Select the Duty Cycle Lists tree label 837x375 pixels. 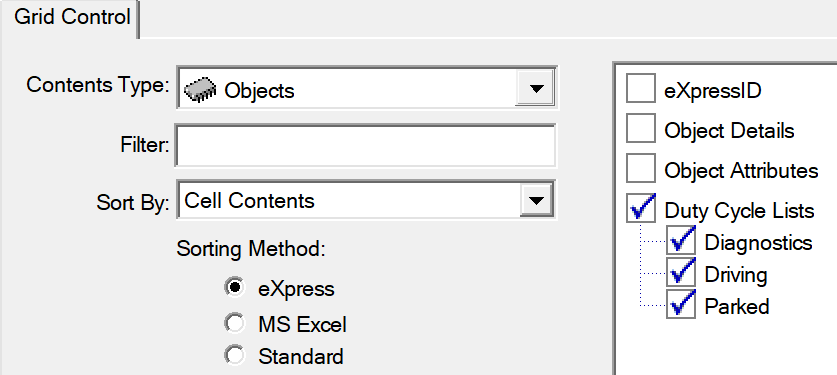point(739,210)
